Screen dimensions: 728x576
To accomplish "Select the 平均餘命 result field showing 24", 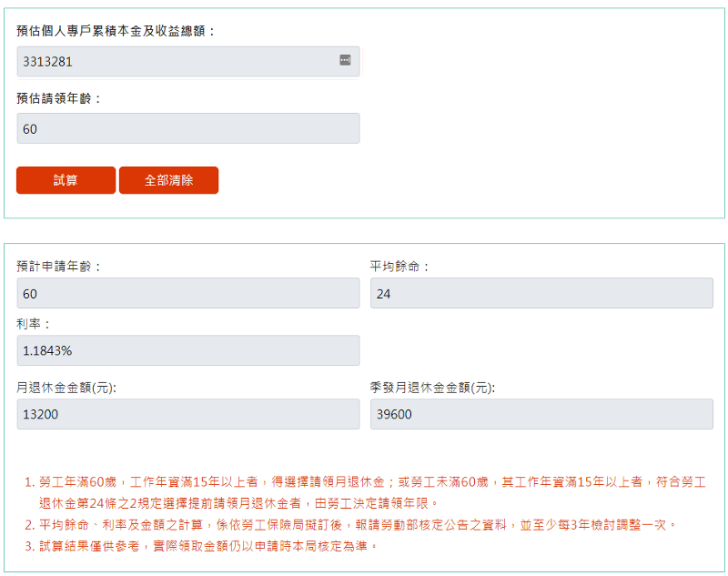I will click(541, 293).
